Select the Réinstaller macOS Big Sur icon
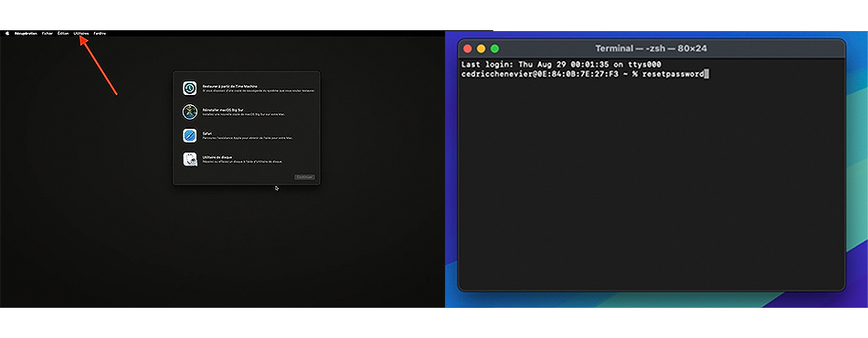Image resolution: width=868 pixels, height=338 pixels. coord(190,111)
